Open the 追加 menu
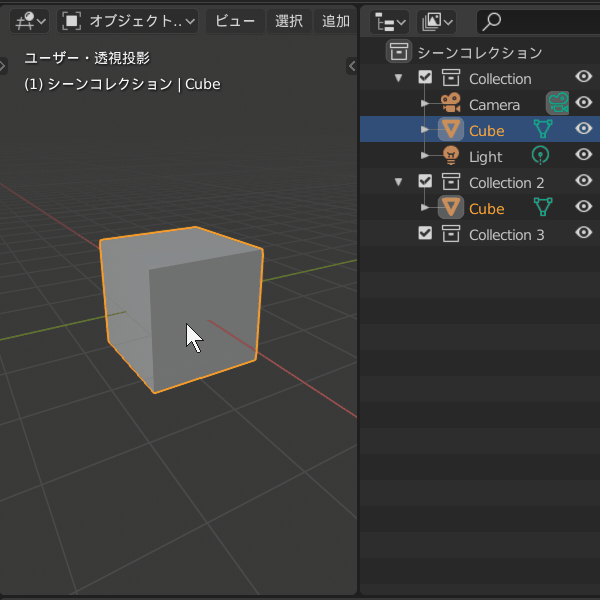Screen dimensions: 600x600 (336, 21)
